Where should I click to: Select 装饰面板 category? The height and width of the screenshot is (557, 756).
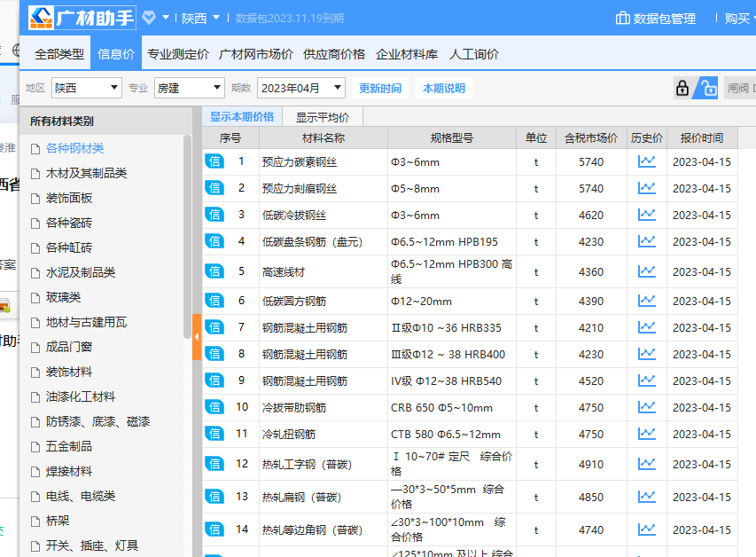click(68, 198)
